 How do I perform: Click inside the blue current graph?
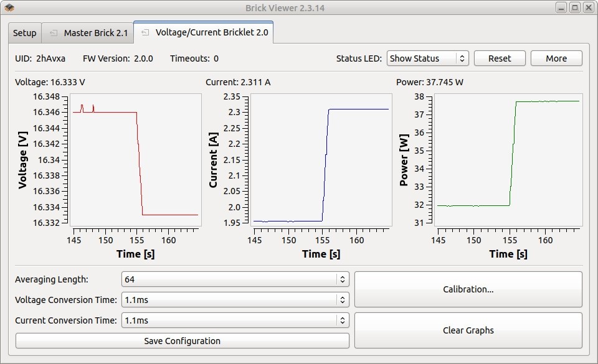[x=321, y=160]
